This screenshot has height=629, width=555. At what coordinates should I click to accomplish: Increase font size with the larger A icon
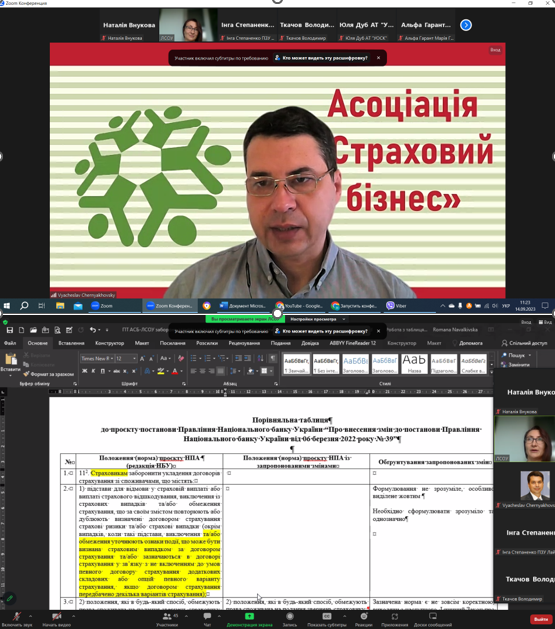[142, 358]
